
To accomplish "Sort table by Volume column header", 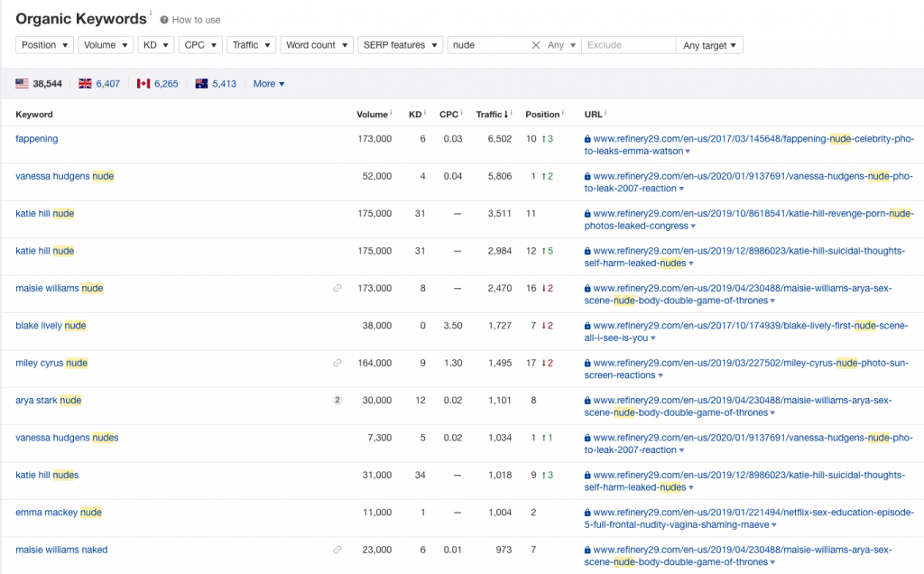I will [x=373, y=115].
